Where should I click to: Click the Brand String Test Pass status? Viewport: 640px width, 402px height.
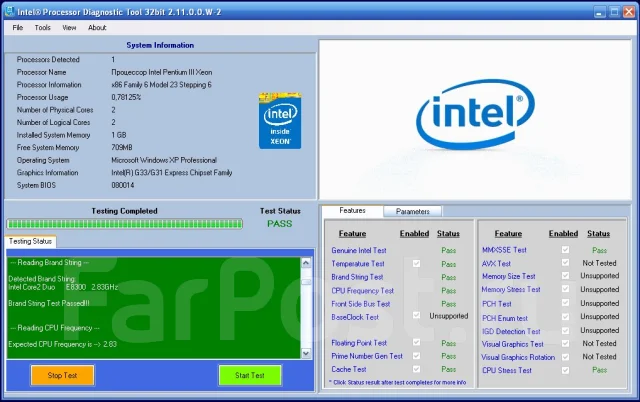(x=449, y=278)
